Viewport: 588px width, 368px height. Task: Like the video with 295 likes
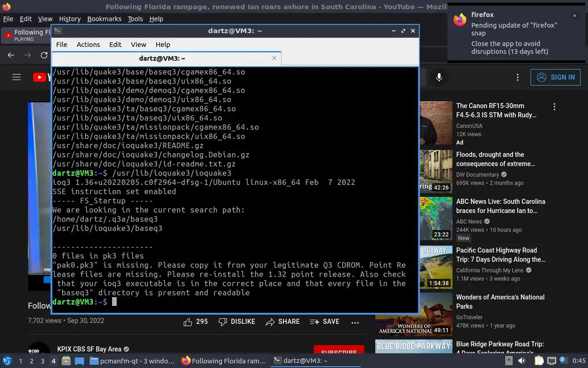tap(196, 322)
